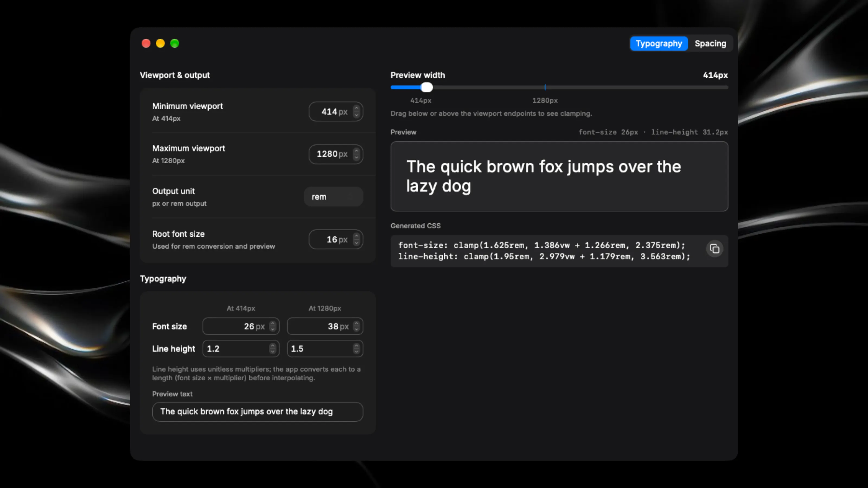
Task: Minimize the window with yellow button
Action: (160, 43)
